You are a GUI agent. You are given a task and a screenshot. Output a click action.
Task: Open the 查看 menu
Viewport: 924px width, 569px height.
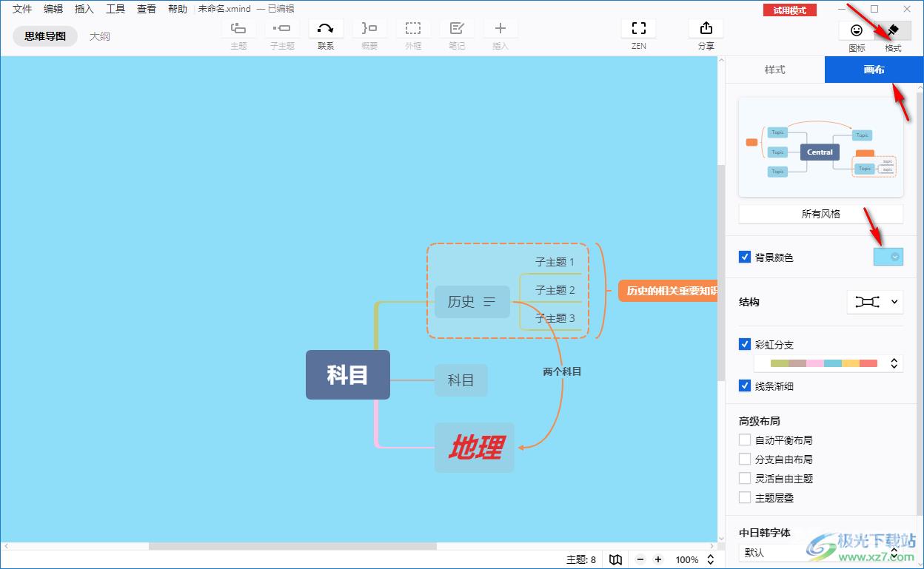pyautogui.click(x=147, y=9)
